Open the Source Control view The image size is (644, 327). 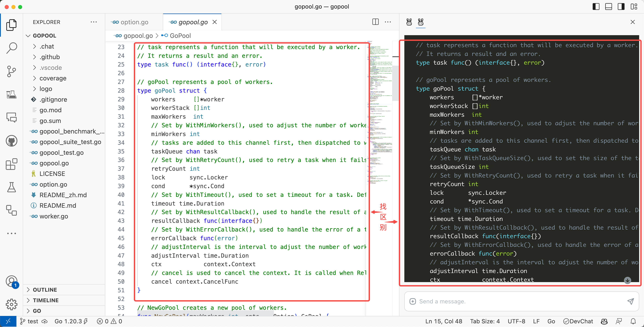pyautogui.click(x=12, y=71)
